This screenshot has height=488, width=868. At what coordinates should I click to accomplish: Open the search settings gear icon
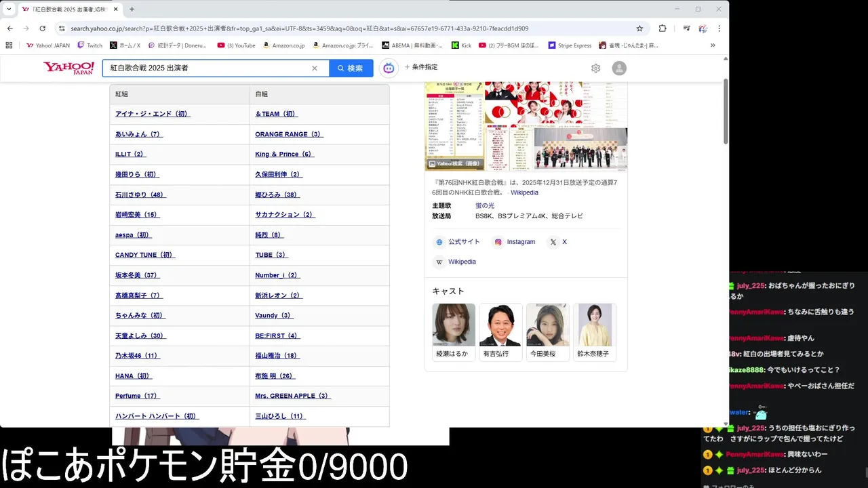595,68
